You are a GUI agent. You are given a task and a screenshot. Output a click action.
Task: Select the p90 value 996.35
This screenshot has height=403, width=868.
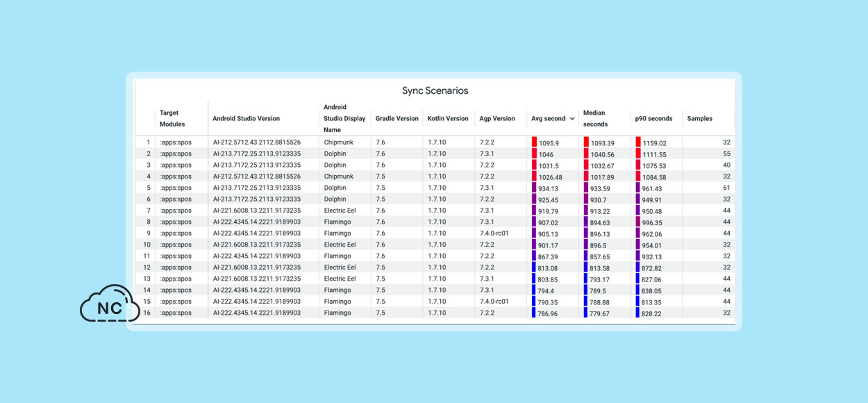click(x=653, y=223)
